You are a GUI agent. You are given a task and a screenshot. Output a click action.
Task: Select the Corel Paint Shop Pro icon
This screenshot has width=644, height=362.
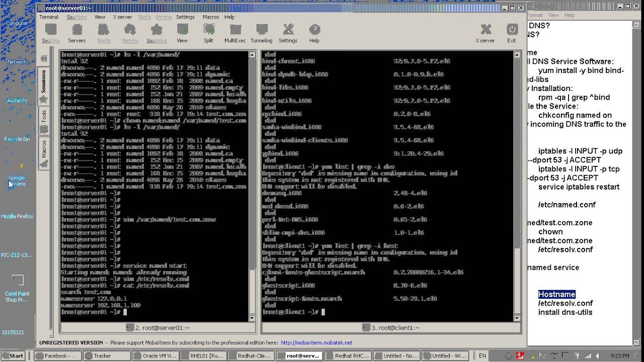click(17, 289)
